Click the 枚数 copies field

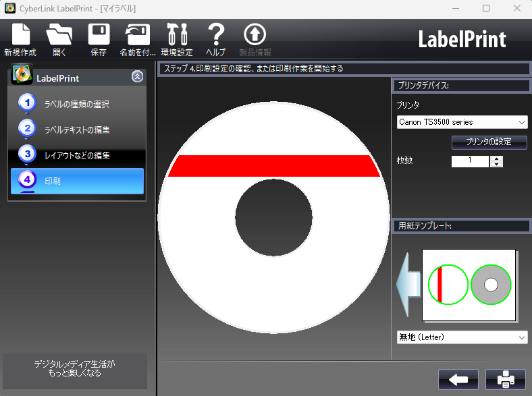(x=470, y=161)
